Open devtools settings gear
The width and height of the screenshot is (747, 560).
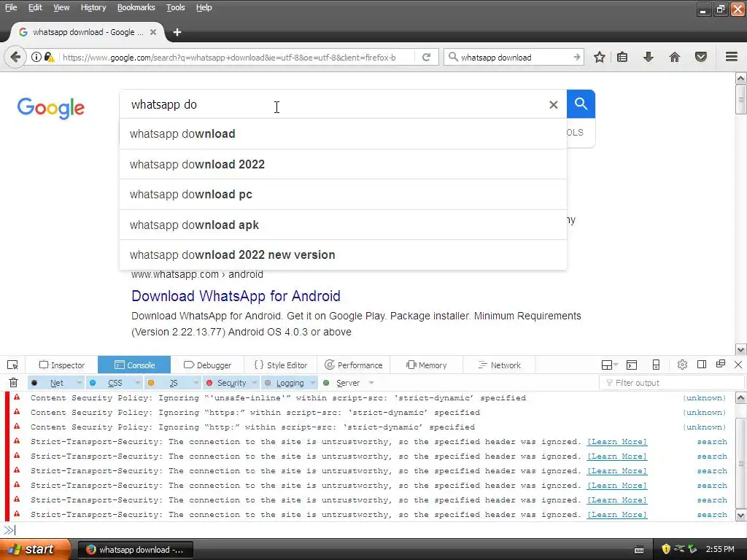(x=682, y=365)
